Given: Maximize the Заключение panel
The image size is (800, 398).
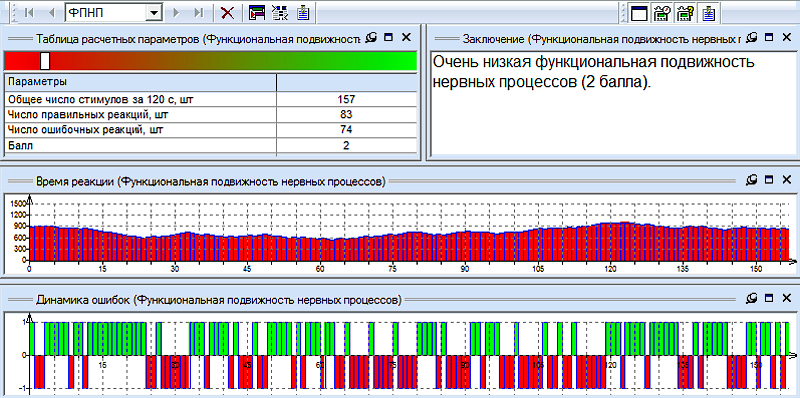Looking at the screenshot, I should click(x=769, y=37).
